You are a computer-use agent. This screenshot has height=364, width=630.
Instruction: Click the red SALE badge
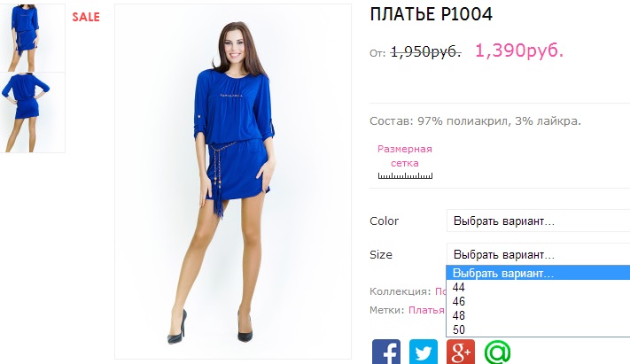pyautogui.click(x=86, y=17)
